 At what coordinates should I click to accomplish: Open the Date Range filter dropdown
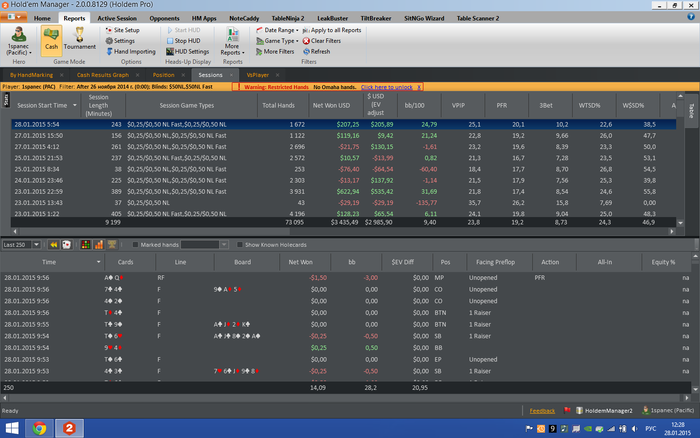277,30
